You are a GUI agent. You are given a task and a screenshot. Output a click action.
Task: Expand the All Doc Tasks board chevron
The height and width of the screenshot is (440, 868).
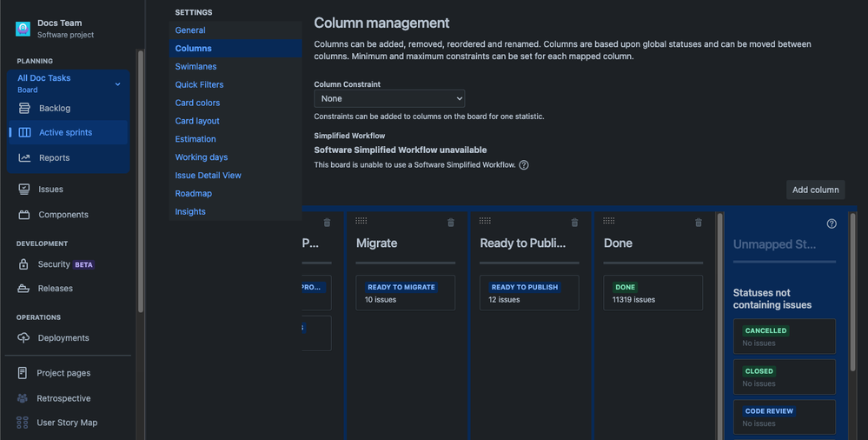[x=118, y=84]
